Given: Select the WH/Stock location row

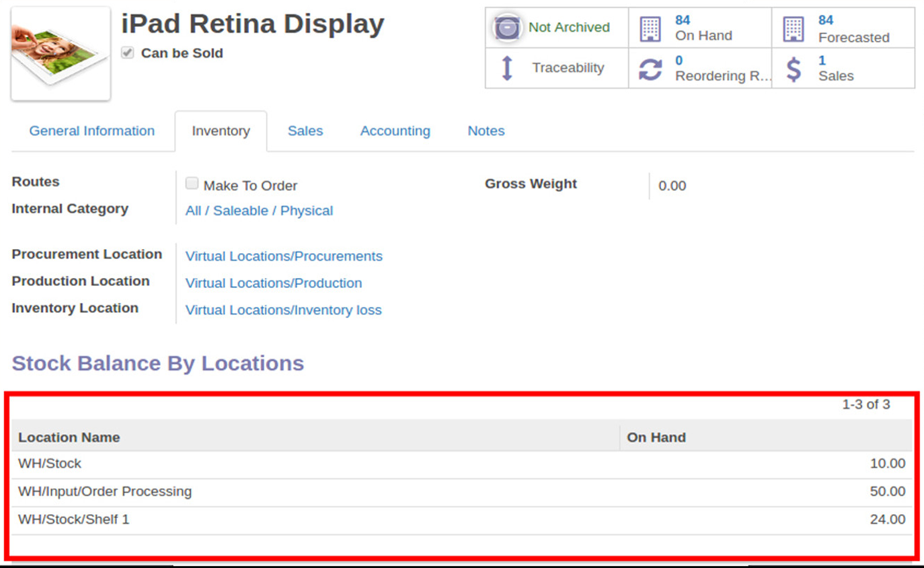Looking at the screenshot, I should pyautogui.click(x=461, y=464).
